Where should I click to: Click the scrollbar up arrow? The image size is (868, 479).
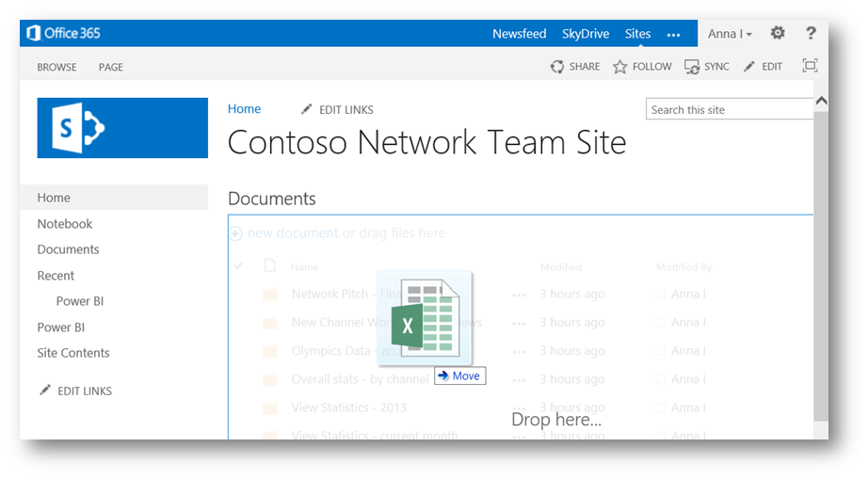[x=822, y=101]
